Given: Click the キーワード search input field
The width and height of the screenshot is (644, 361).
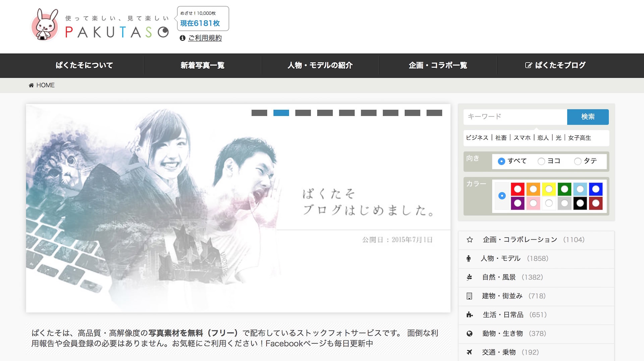Looking at the screenshot, I should click(x=515, y=117).
